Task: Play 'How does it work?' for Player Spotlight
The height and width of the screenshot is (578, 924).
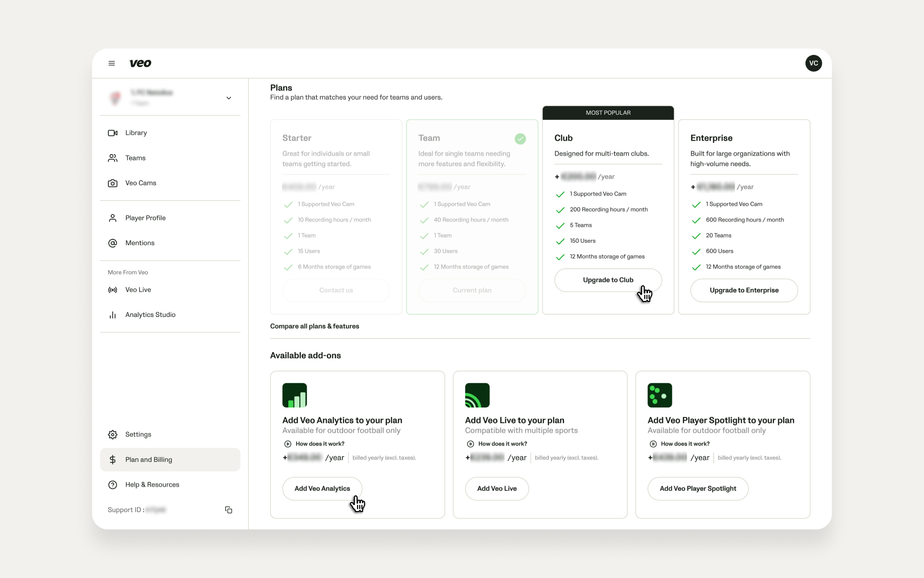Action: tap(680, 444)
